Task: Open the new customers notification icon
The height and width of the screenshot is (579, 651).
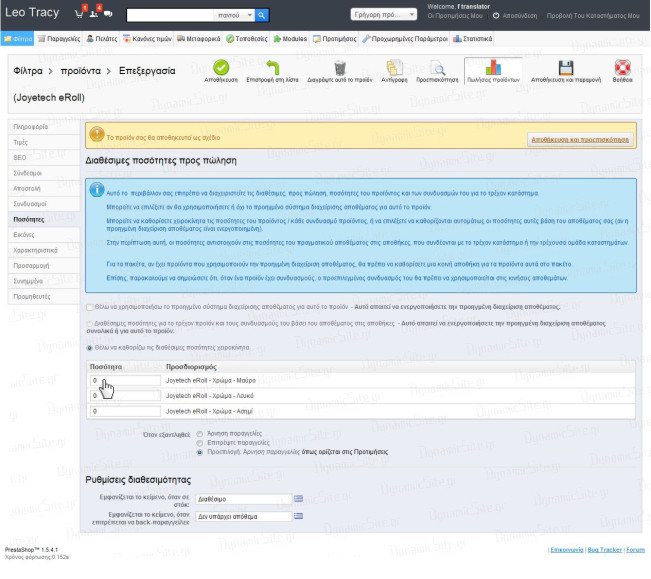Action: 94,14
